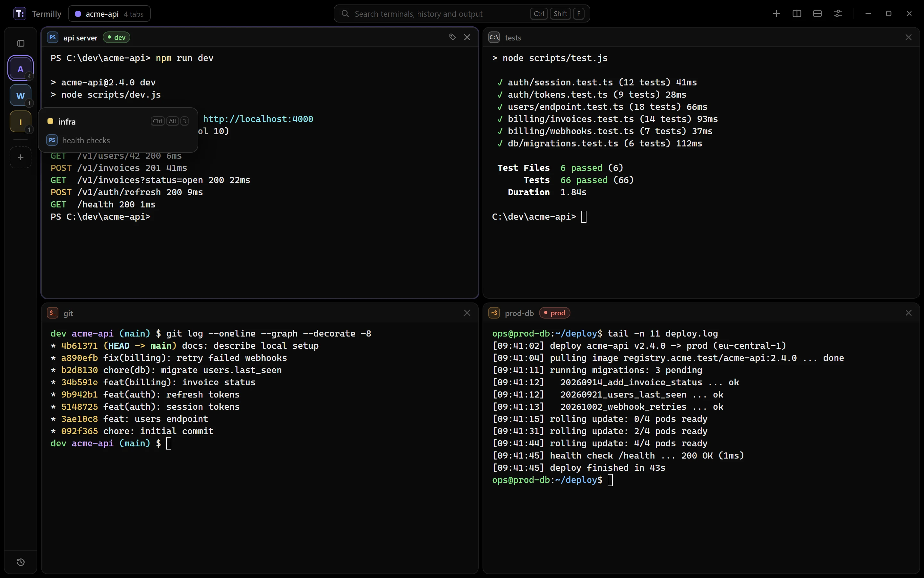Maximize the Termilly window
The width and height of the screenshot is (924, 578).
(888, 14)
